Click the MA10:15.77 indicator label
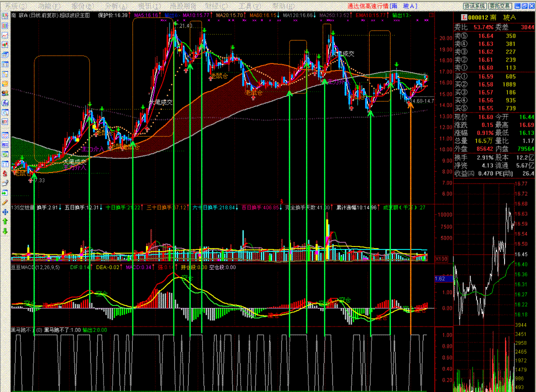The height and width of the screenshot is (392, 536). [x=196, y=15]
